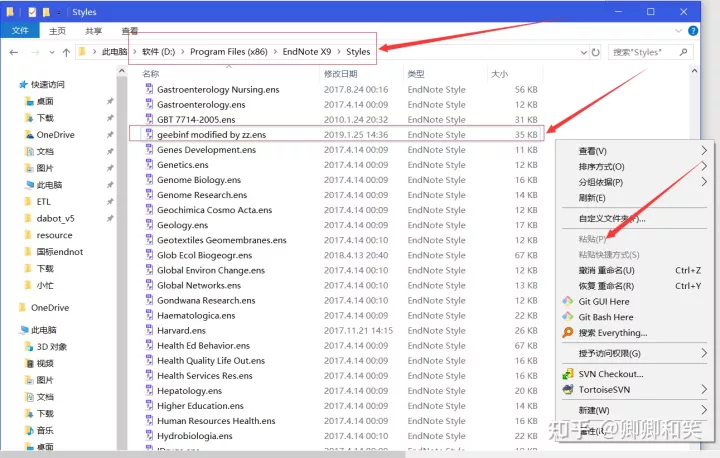The height and width of the screenshot is (458, 720).
Task: Expand the ribbon with the chevron
Action: click(x=678, y=31)
